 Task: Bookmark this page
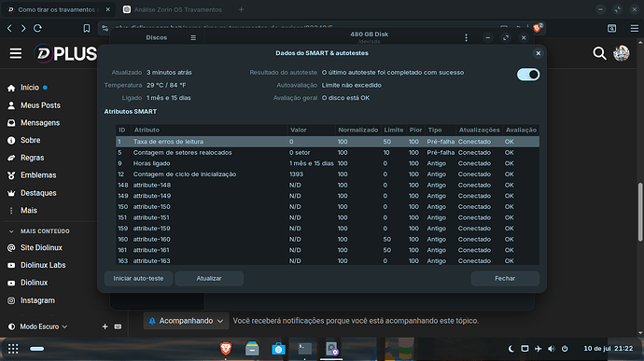point(86,28)
